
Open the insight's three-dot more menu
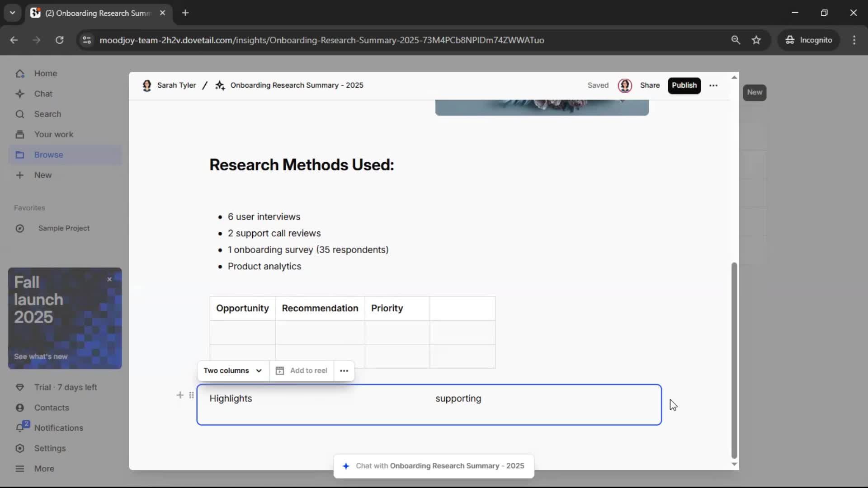[713, 85]
